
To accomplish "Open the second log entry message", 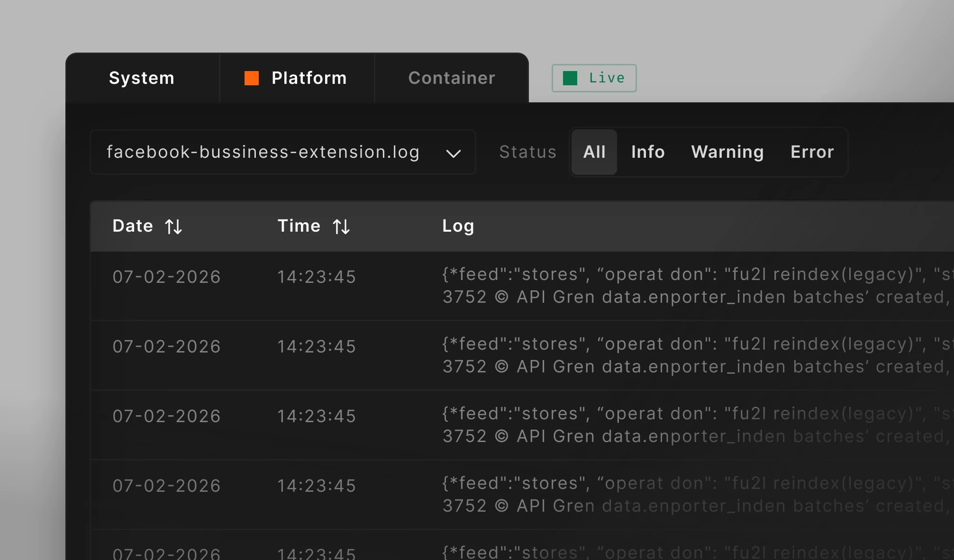I will pos(698,355).
